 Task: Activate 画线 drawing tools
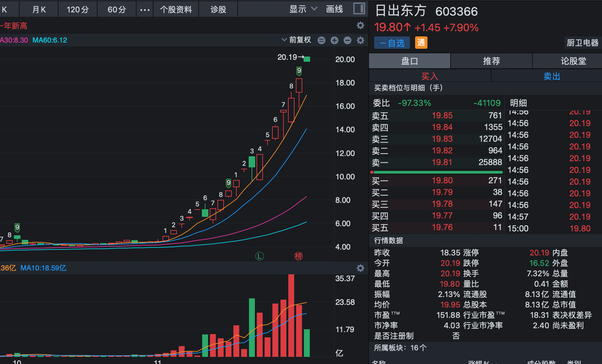click(334, 9)
